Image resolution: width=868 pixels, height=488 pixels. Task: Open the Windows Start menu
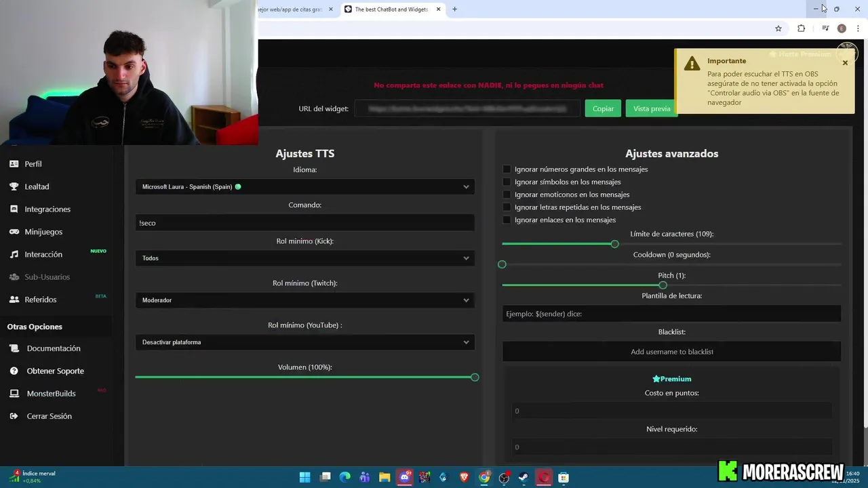304,477
